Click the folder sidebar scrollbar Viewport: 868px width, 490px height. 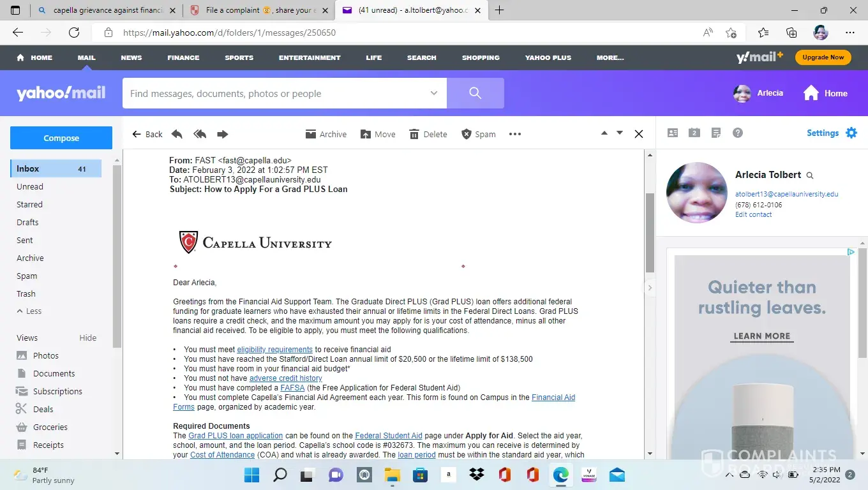117,255
